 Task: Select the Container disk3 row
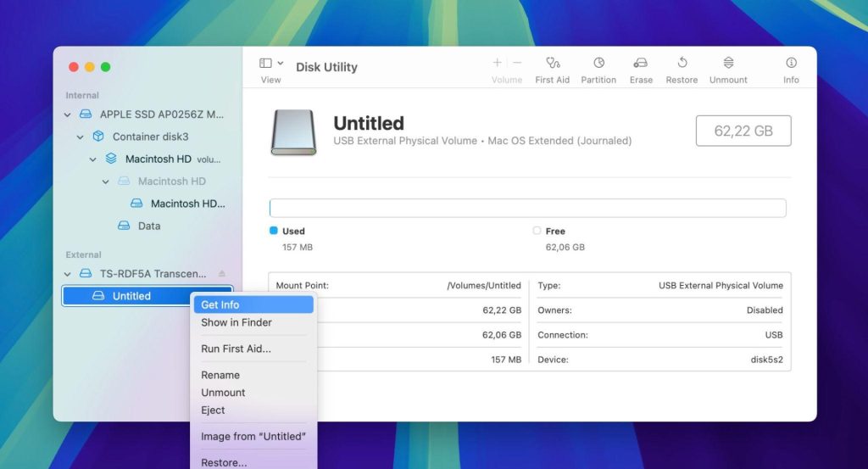(147, 137)
